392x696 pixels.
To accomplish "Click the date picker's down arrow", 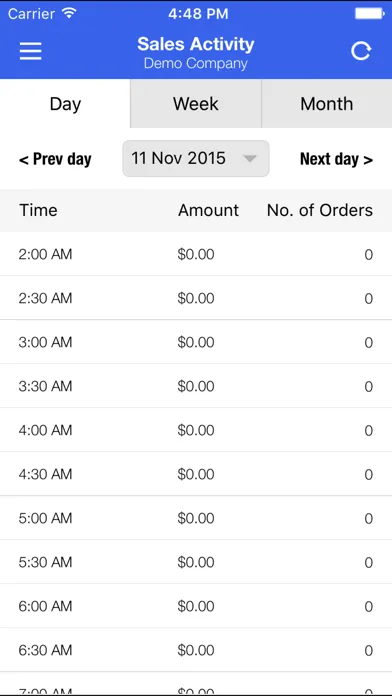I will click(x=250, y=158).
